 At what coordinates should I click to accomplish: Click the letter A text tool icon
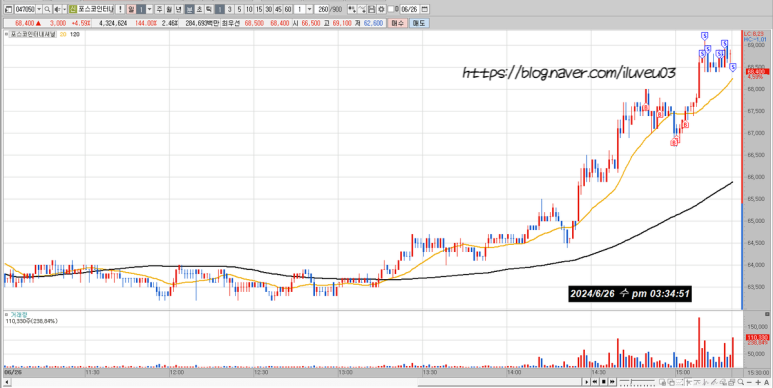coord(767,382)
